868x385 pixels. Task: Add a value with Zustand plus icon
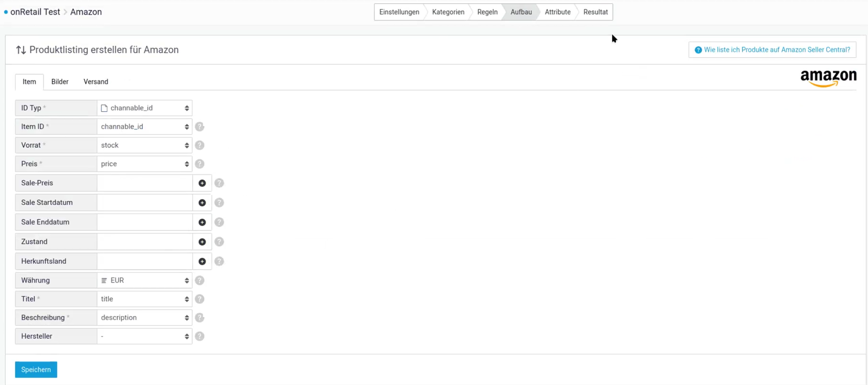pos(202,242)
